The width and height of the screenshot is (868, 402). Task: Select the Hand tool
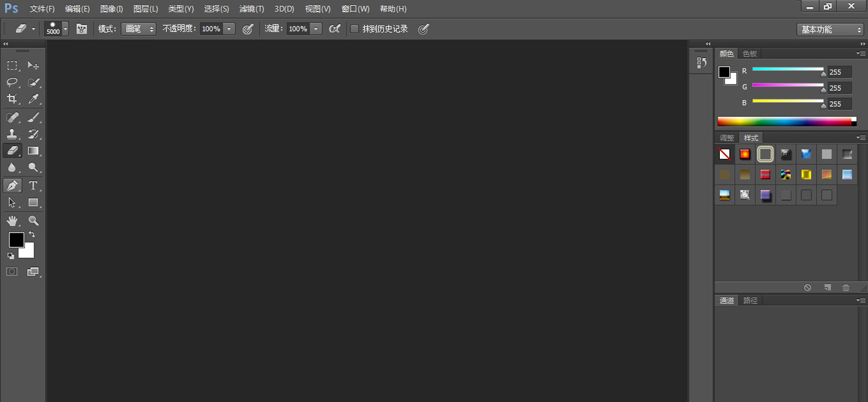(12, 220)
